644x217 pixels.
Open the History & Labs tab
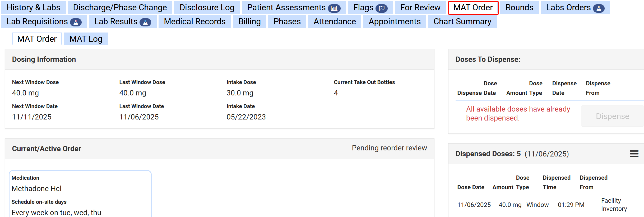click(x=33, y=7)
